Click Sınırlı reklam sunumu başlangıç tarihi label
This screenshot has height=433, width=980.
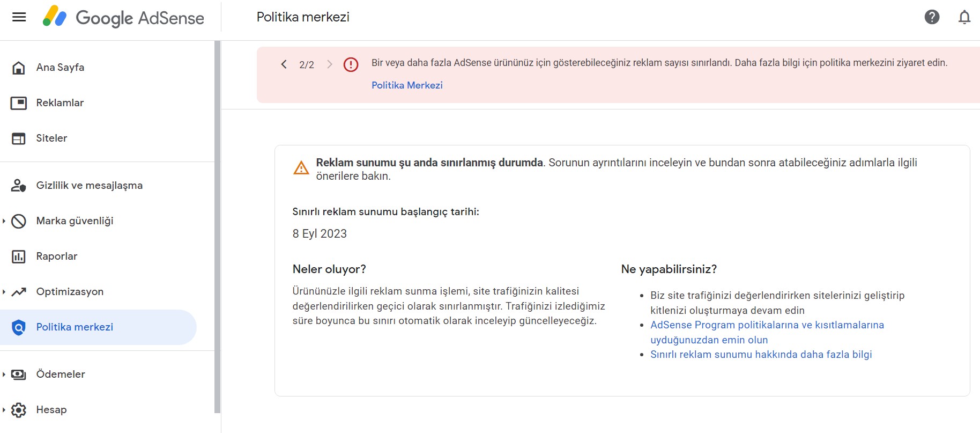coord(385,212)
